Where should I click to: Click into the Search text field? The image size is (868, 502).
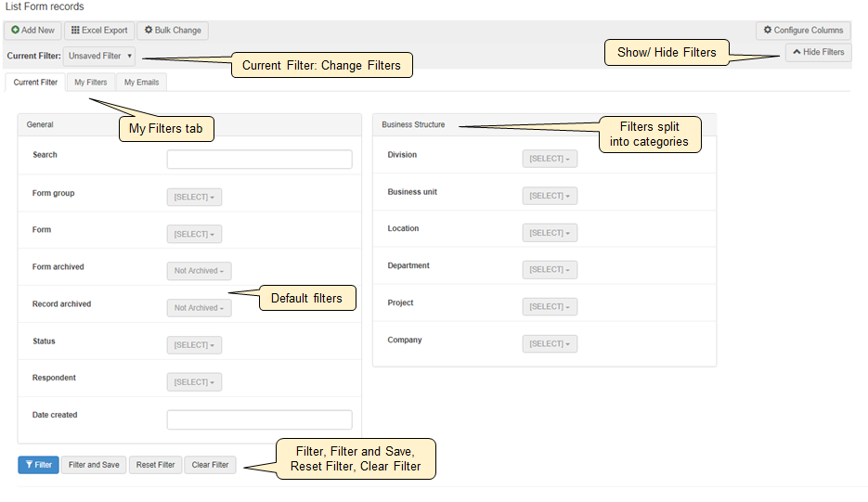(x=259, y=160)
